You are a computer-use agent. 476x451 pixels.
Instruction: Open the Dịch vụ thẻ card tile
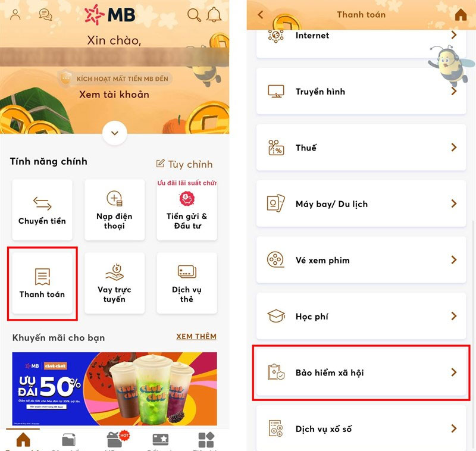coord(187,283)
